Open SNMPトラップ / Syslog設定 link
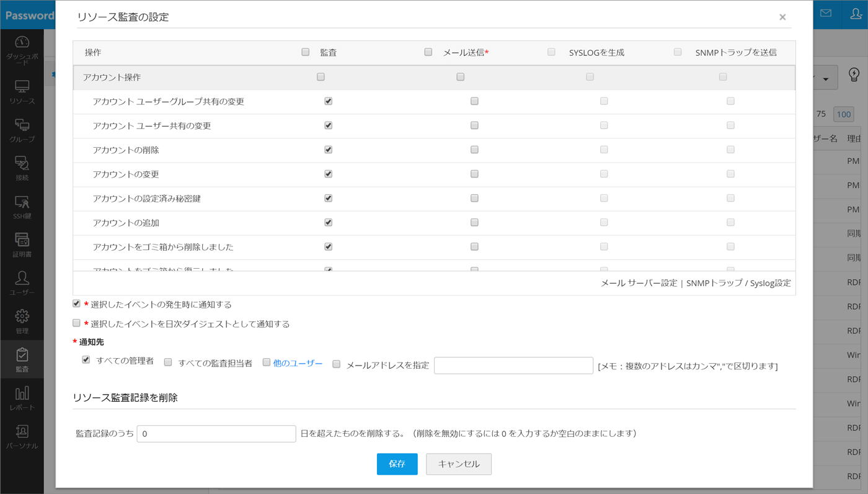The image size is (868, 494). [738, 283]
